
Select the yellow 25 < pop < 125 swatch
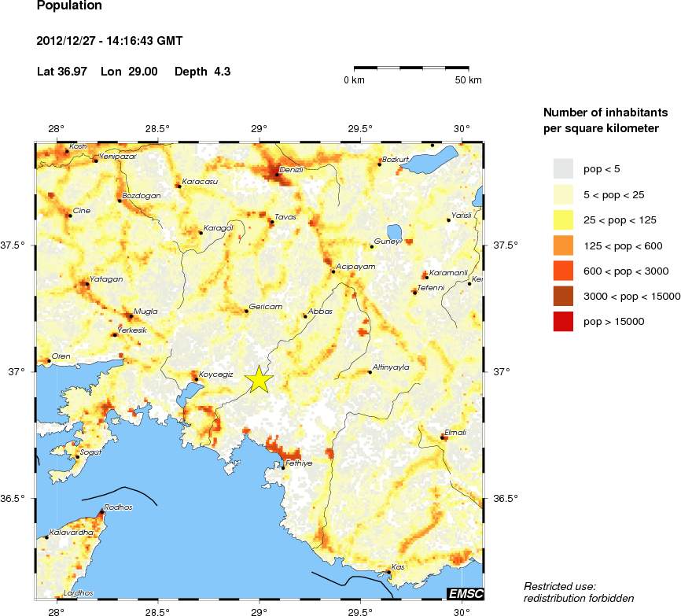tap(563, 220)
